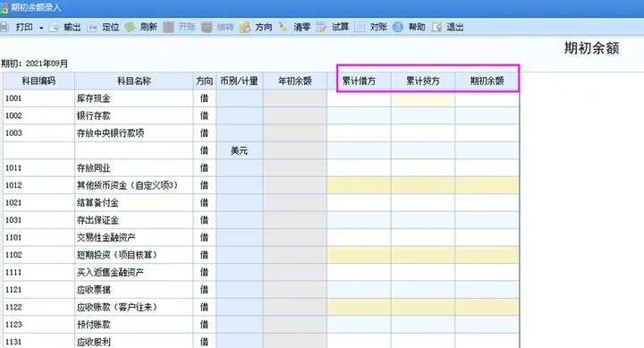644x348 pixels.
Task: Click the 对账 reconcile toolbar button
Action: [370, 27]
